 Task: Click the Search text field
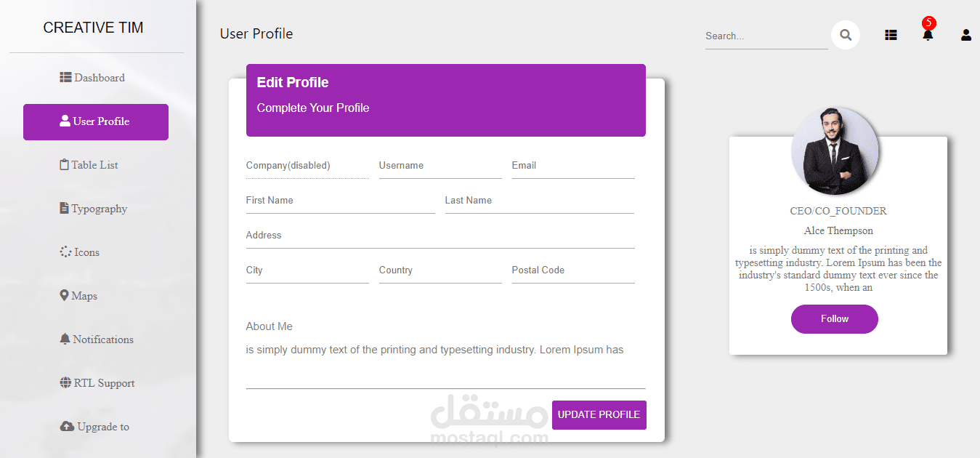pos(766,36)
